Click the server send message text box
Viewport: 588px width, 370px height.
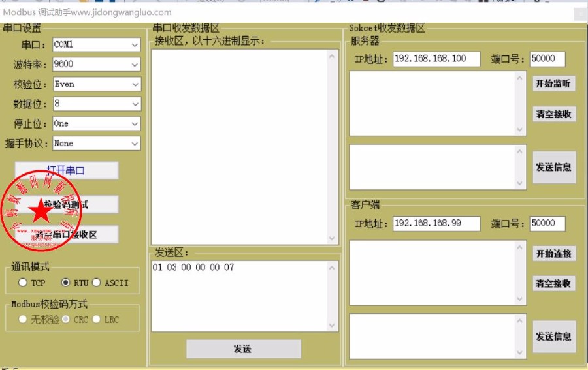(438, 167)
